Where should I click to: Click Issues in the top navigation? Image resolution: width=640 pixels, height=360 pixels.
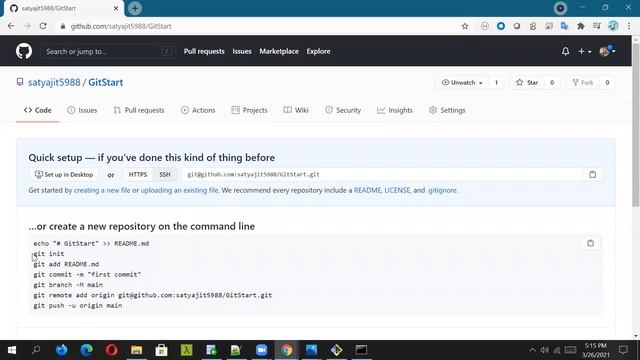242,51
